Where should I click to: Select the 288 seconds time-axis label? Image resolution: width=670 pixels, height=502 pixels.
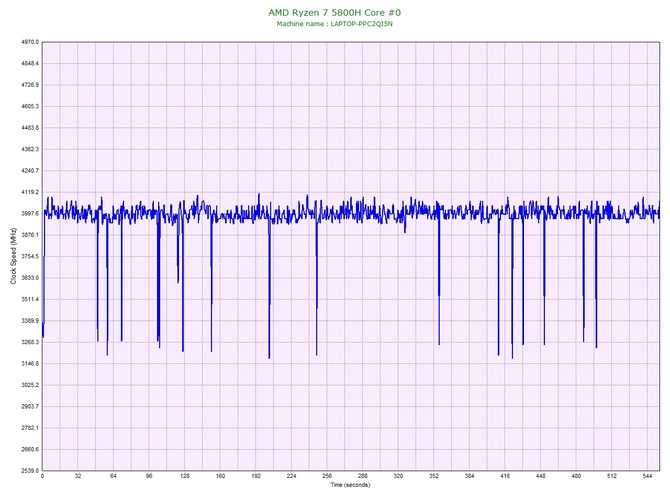pos(363,476)
